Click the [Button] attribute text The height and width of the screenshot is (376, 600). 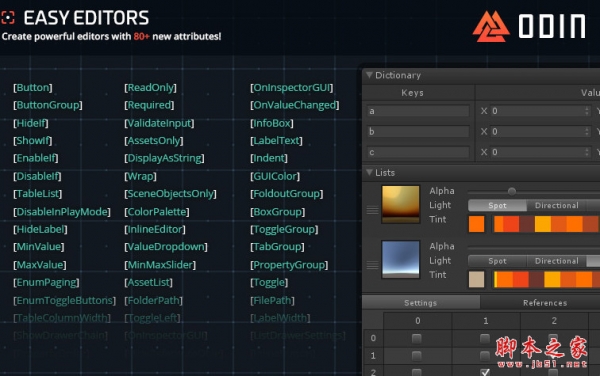click(x=33, y=88)
